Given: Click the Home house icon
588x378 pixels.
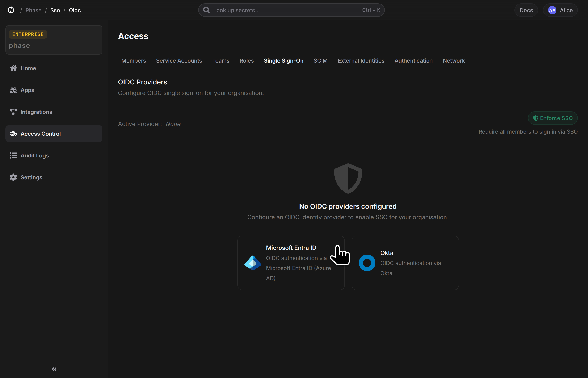Looking at the screenshot, I should click(13, 68).
